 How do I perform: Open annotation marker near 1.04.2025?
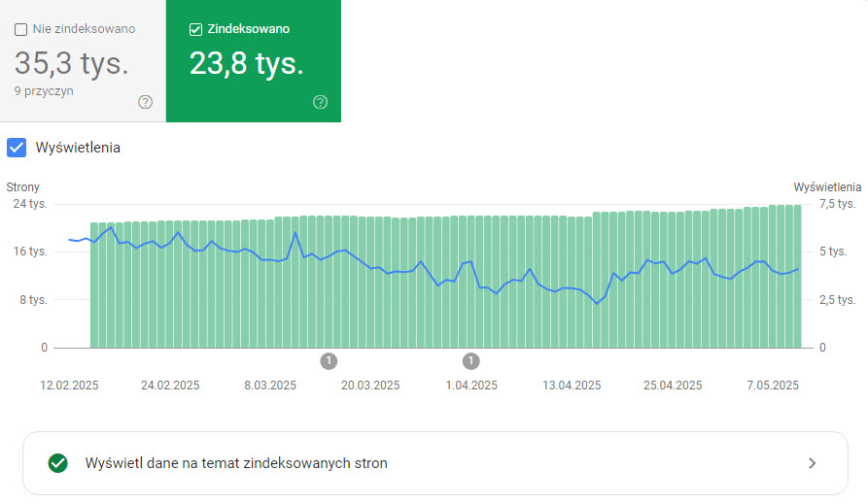click(471, 361)
